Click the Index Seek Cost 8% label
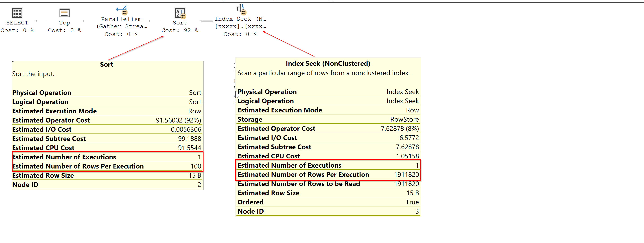Viewport: 644px width, 243px height. point(240,34)
